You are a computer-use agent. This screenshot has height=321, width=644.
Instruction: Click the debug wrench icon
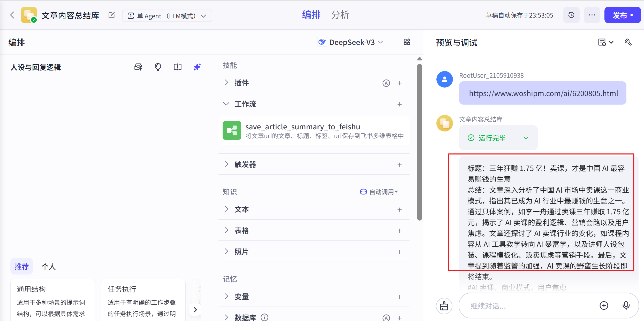628,42
